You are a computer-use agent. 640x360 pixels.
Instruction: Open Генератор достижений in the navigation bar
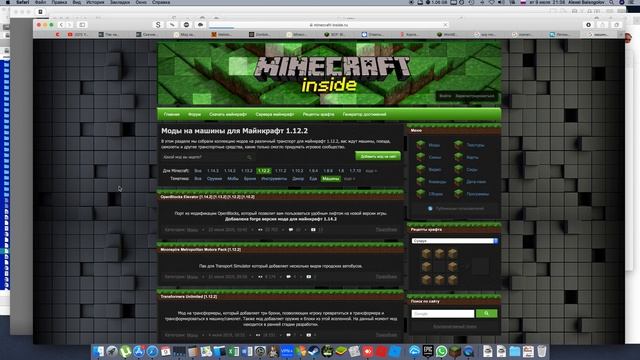[364, 114]
